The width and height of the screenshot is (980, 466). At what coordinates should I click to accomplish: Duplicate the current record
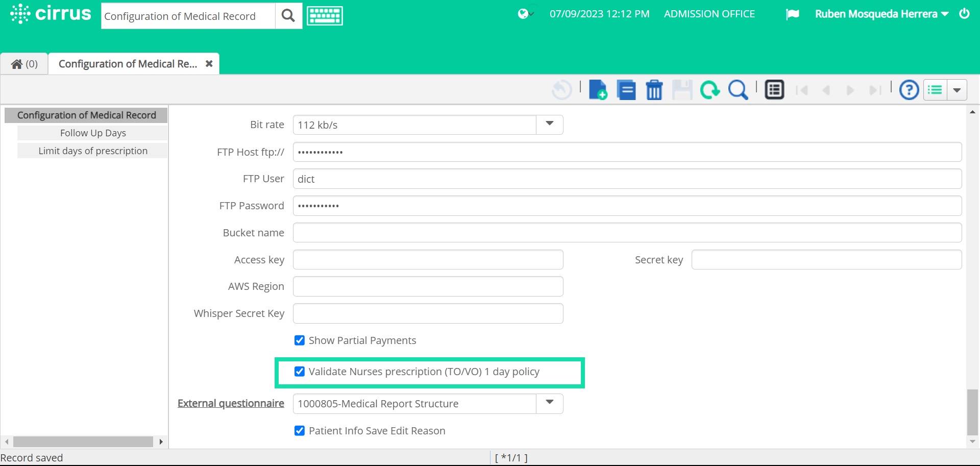point(626,90)
